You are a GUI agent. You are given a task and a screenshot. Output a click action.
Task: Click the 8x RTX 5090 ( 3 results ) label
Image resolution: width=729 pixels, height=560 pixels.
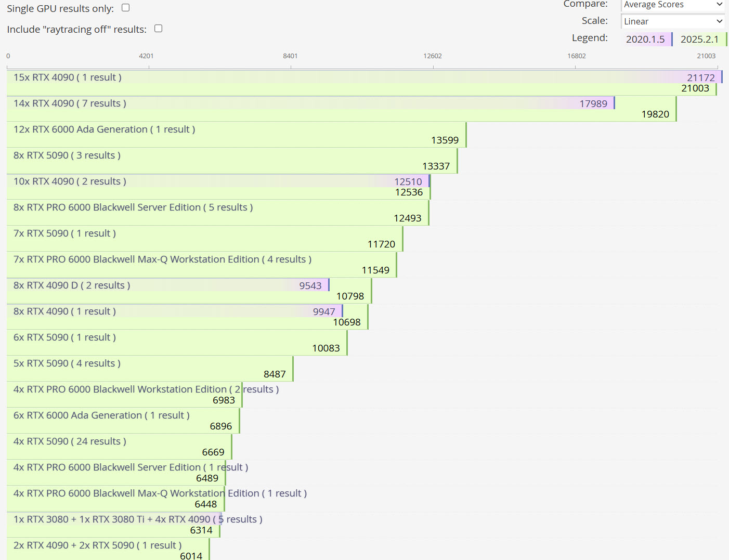67,155
